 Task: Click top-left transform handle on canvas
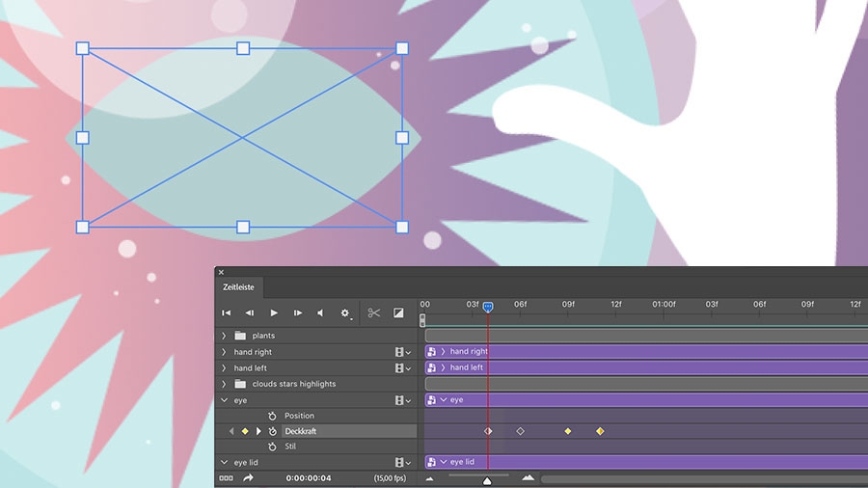[83, 48]
